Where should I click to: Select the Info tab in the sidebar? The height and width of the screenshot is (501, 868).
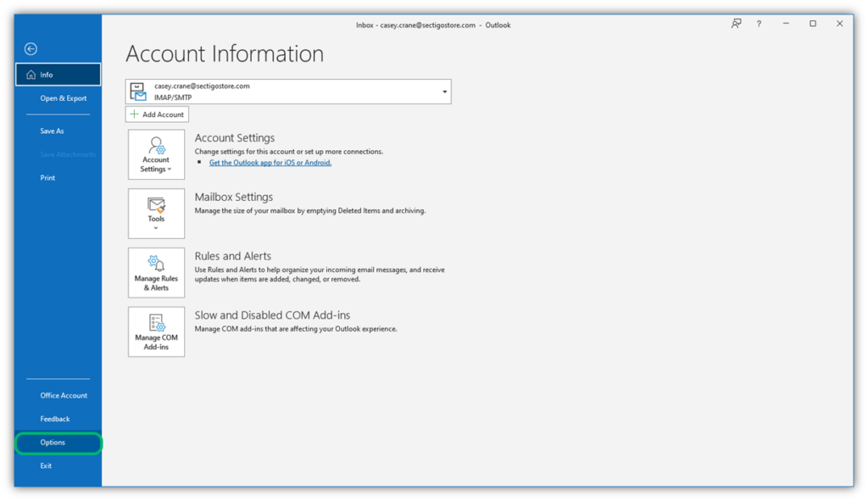pyautogui.click(x=58, y=75)
